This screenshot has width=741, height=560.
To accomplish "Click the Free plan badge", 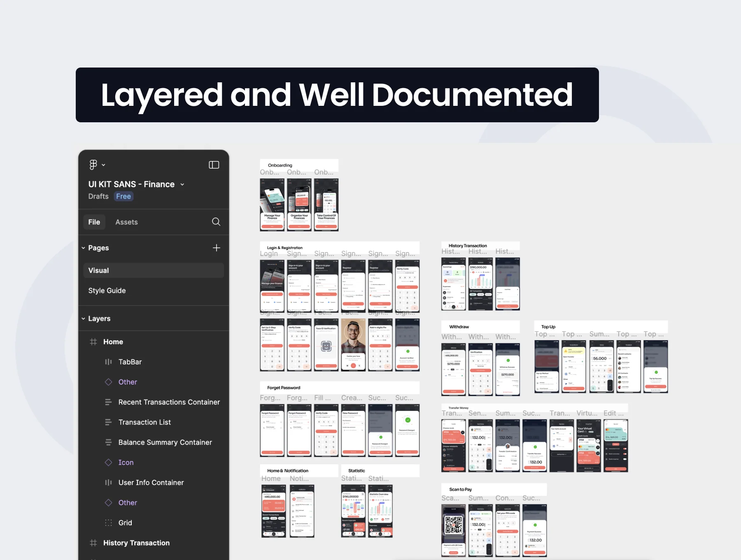I will pyautogui.click(x=123, y=196).
